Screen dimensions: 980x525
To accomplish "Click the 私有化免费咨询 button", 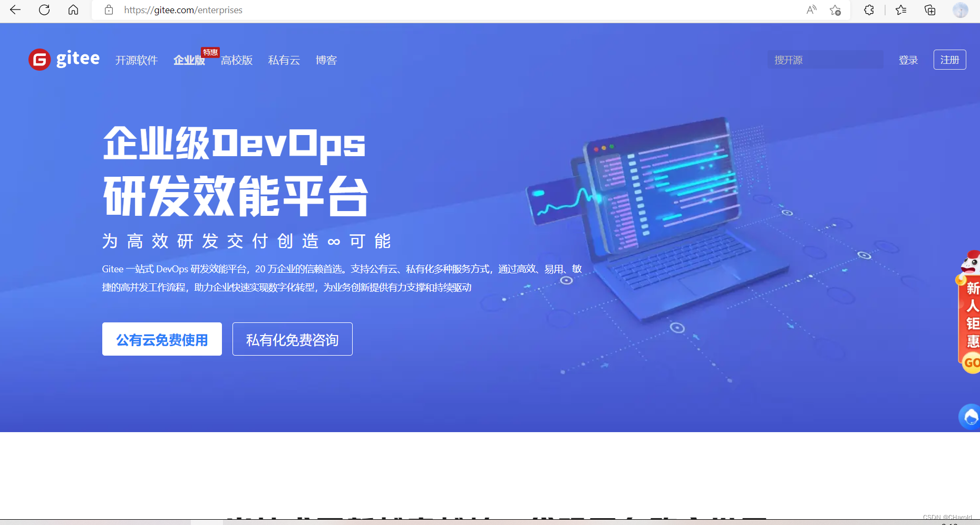I will pos(293,339).
